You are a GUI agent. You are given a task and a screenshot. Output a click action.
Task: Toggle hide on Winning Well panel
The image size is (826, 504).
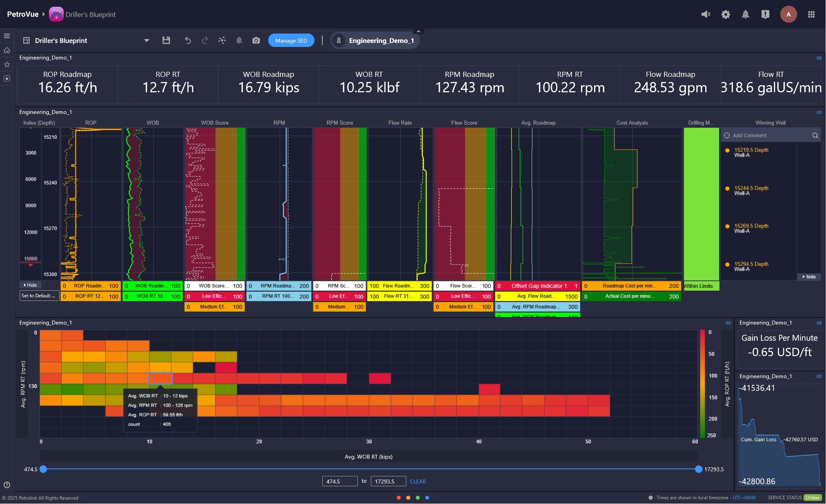point(809,277)
